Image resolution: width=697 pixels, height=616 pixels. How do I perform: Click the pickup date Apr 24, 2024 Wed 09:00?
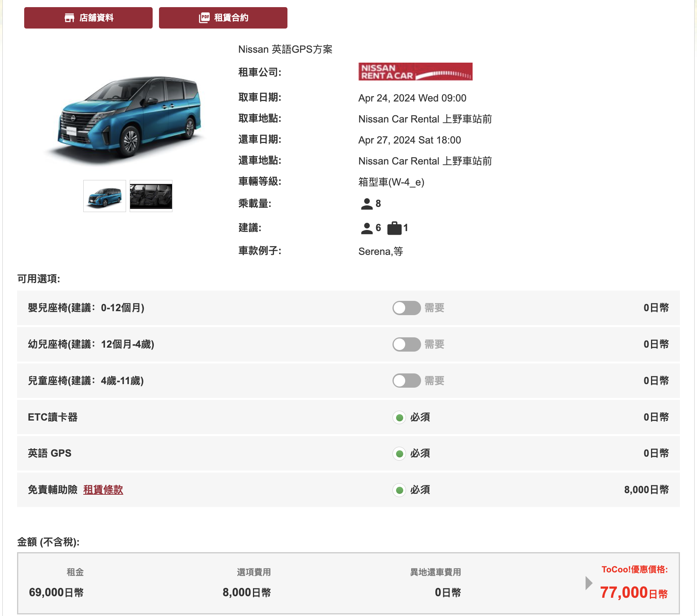pos(412,98)
